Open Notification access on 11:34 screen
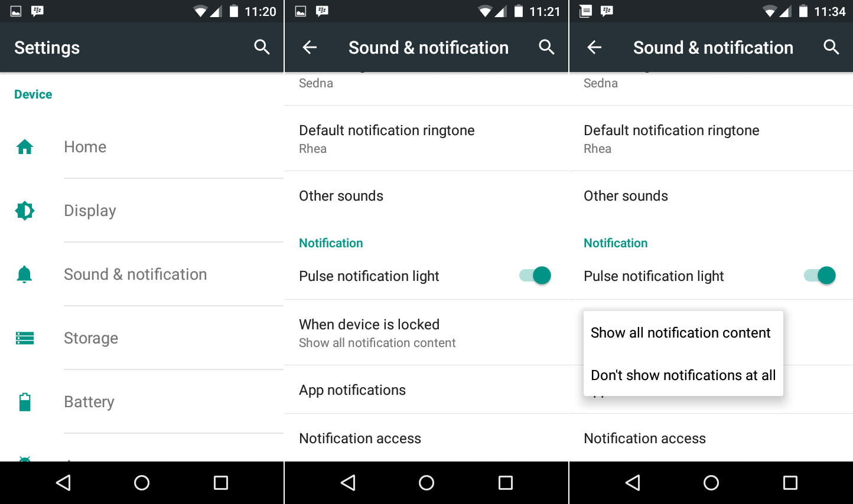 711,438
